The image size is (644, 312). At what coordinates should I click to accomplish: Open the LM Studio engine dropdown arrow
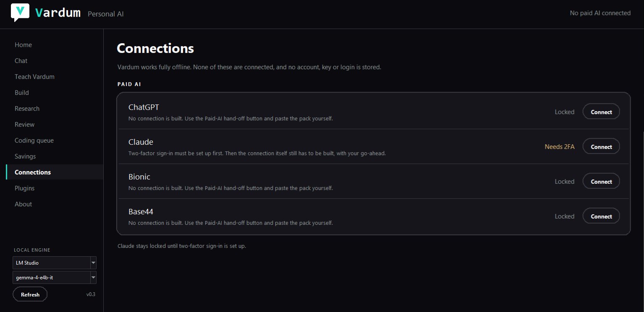93,263
